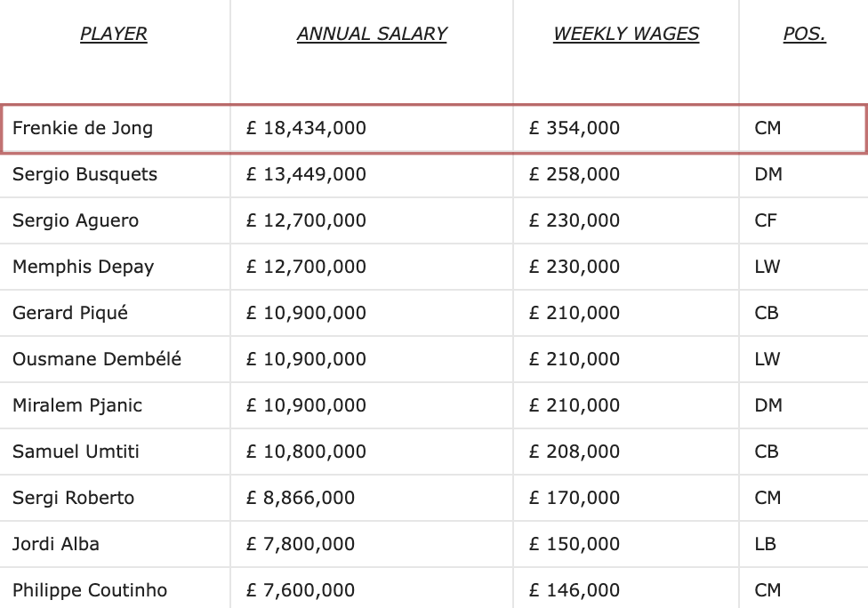Screen dimensions: 868x608
Task: Select the Miralem Pjanic name cell
Action: click(x=77, y=405)
